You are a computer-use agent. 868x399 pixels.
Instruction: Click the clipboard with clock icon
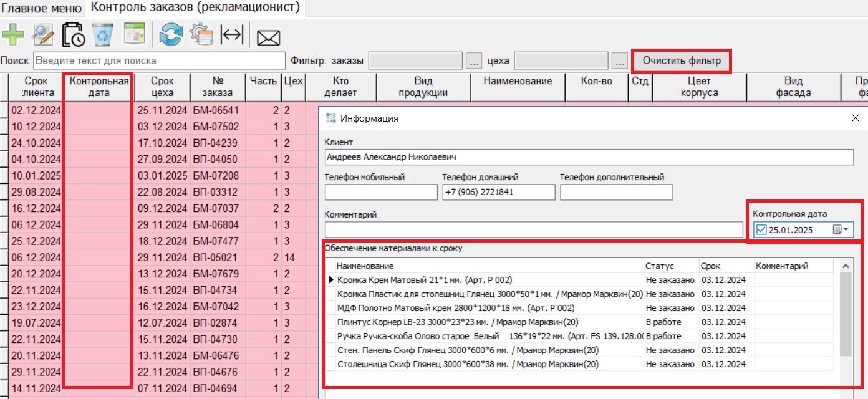pos(74,35)
